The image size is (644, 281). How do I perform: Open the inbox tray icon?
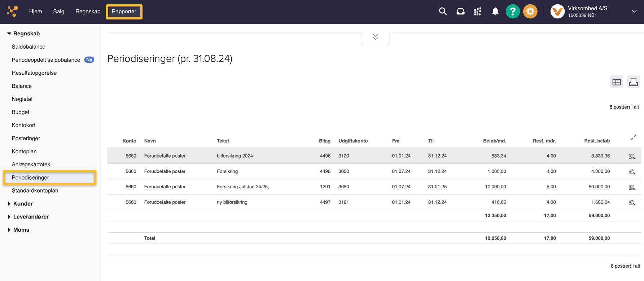click(x=460, y=12)
